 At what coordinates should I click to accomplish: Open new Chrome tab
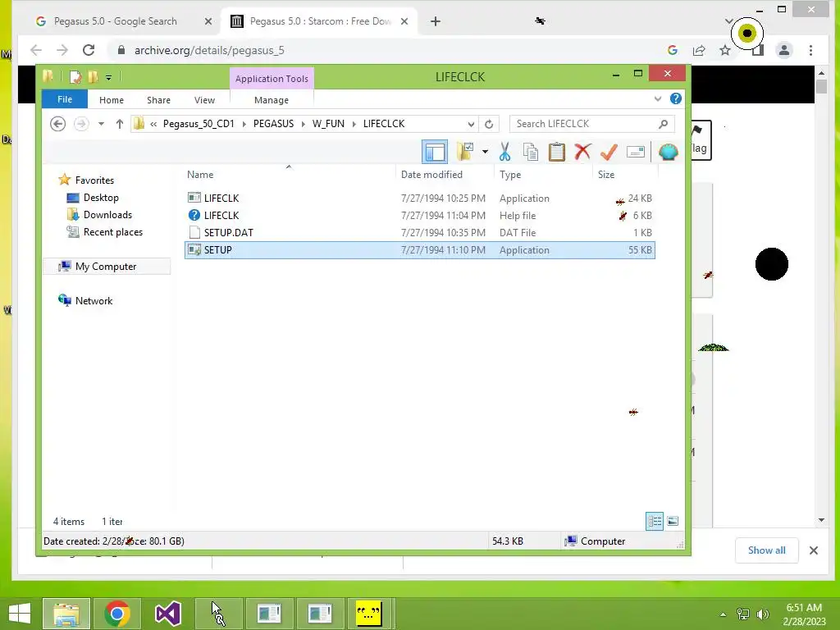[436, 21]
